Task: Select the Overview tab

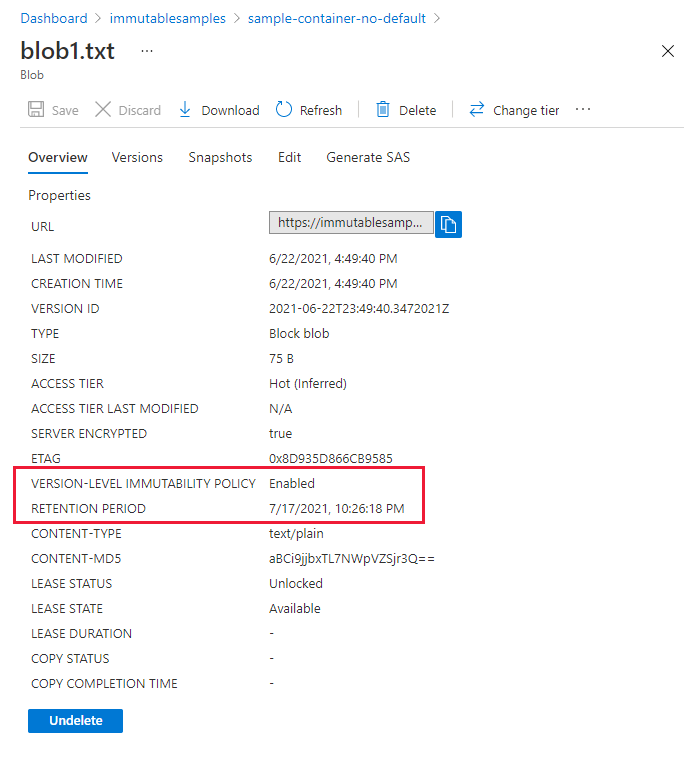Action: [58, 157]
